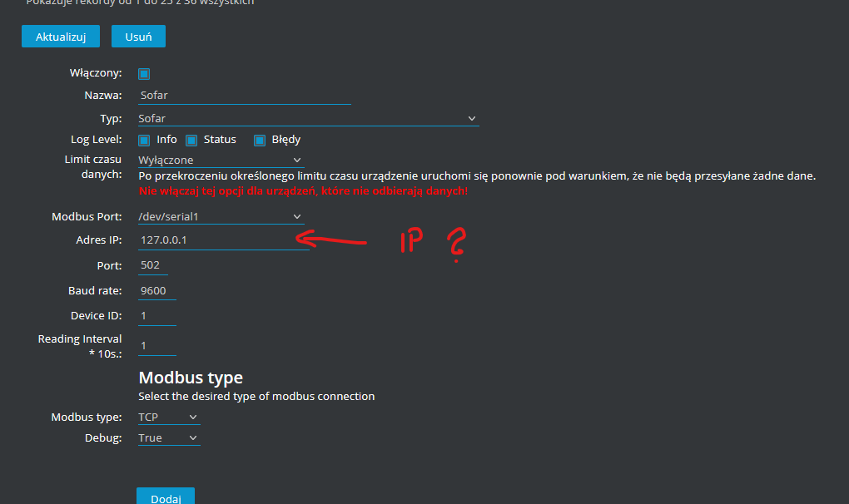The height and width of the screenshot is (504, 849).
Task: Open the Limit czasu danych dropdown
Action: pos(221,160)
